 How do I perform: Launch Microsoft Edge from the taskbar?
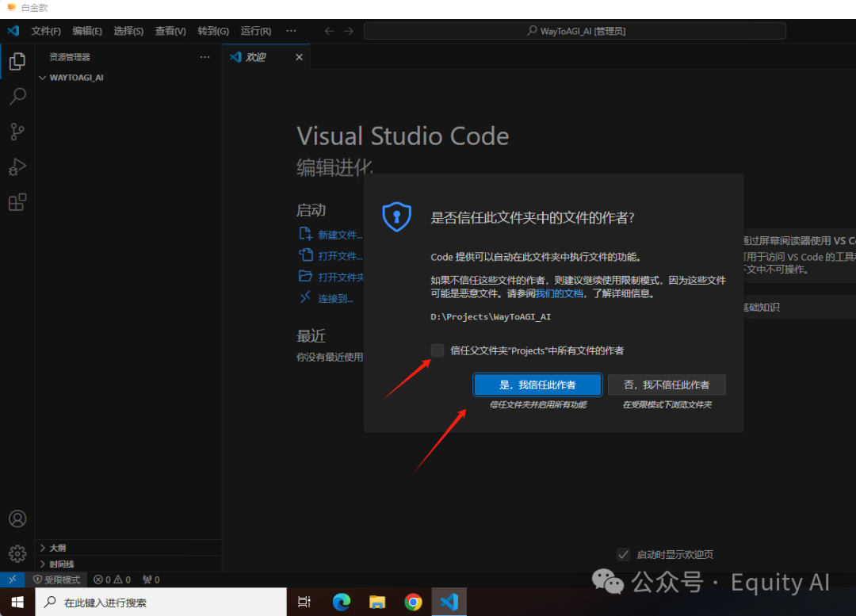[x=341, y=602]
